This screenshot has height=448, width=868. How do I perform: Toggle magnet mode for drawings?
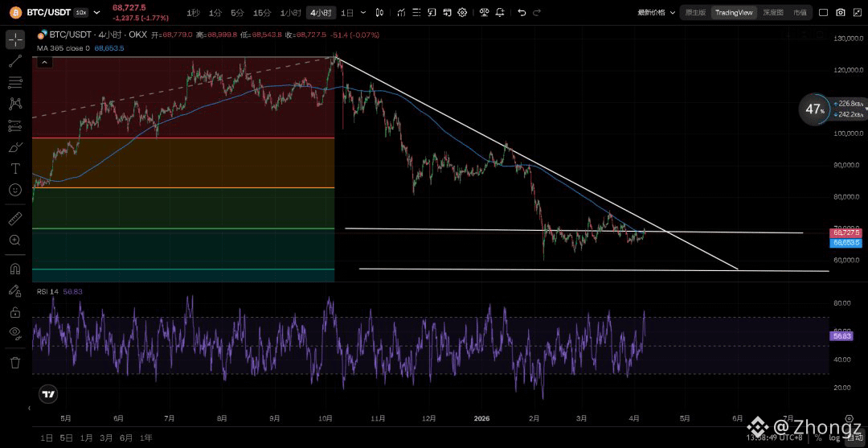point(15,269)
